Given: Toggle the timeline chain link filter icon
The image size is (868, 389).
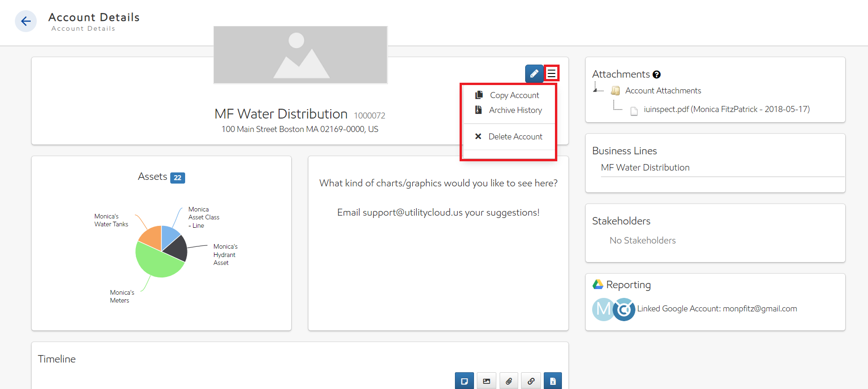Looking at the screenshot, I should [x=531, y=381].
